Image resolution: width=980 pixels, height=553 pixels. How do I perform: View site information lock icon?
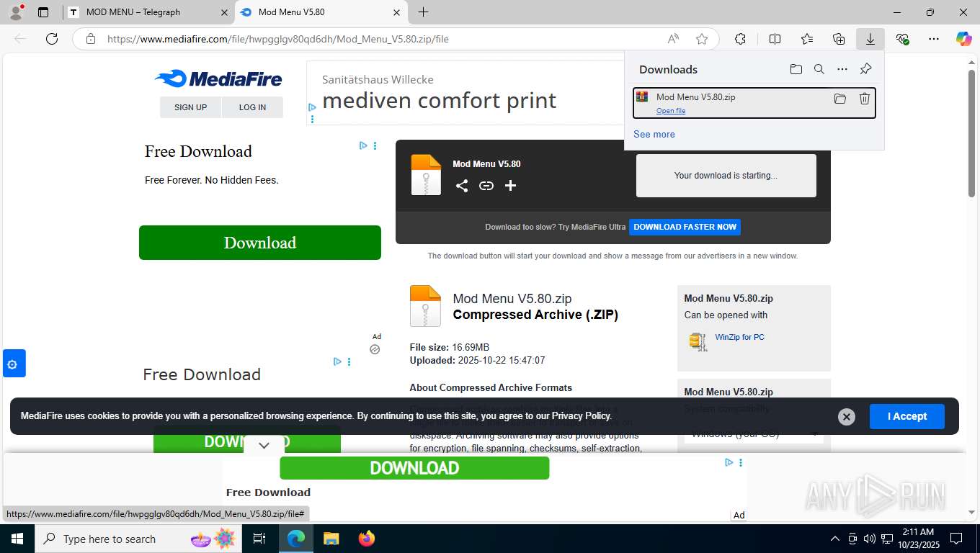(x=91, y=39)
